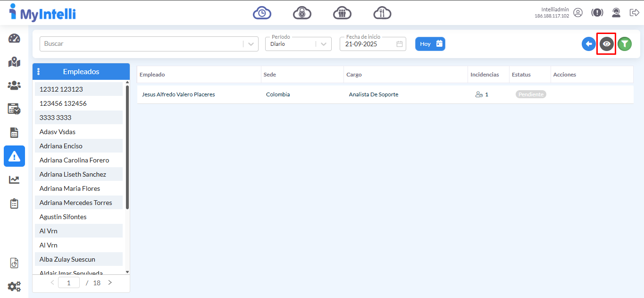
Task: Open settings gears icon in sidebar
Action: click(14, 286)
